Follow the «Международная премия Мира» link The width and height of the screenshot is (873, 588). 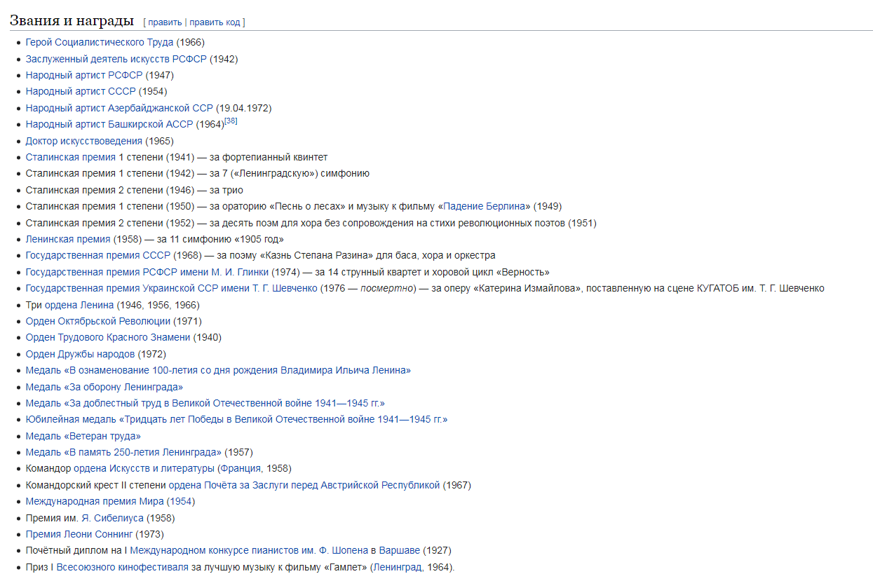click(94, 501)
